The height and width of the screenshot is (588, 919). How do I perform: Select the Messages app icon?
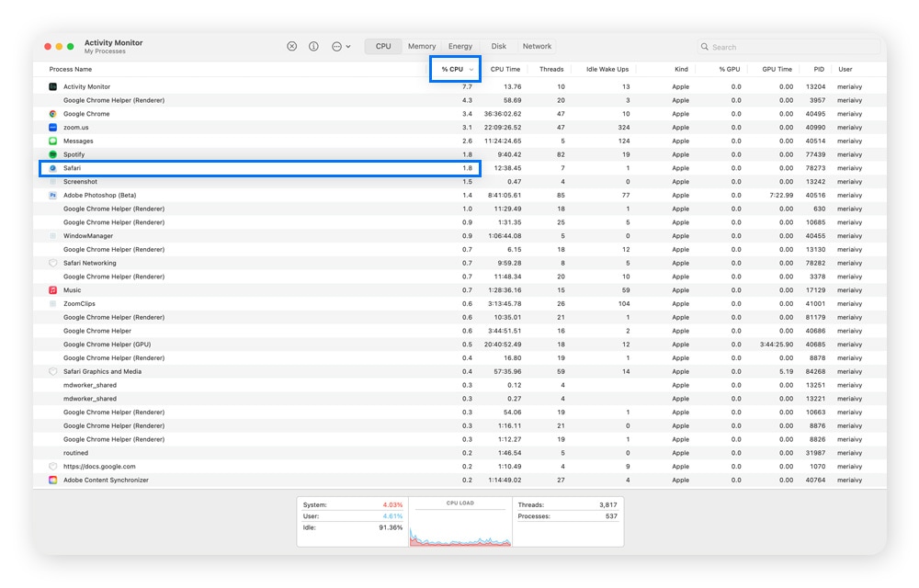[52, 141]
